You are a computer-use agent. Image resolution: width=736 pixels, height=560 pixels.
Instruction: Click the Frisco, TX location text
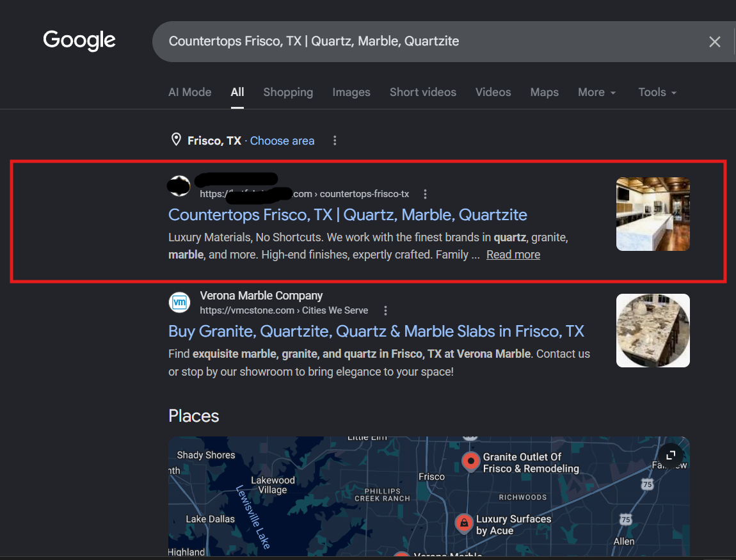[214, 141]
